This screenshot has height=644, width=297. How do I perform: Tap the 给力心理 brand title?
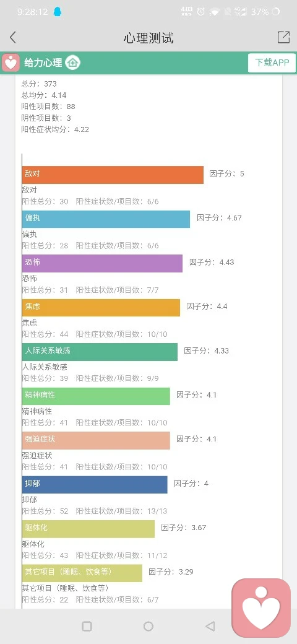click(x=43, y=63)
